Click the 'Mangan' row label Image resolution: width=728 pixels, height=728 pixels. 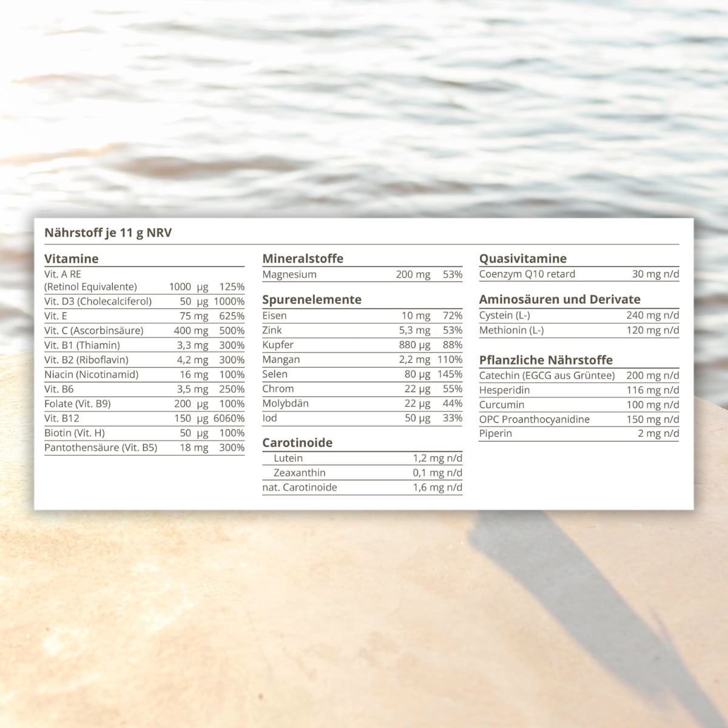click(281, 360)
